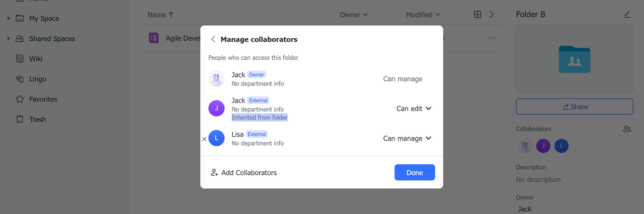Open Lingo in the sidebar
The image size is (644, 214).
(37, 79)
